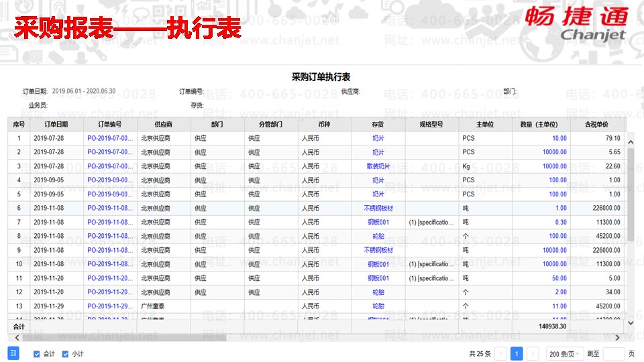
Task: Click the 共 25 条 record count text
Action: click(x=480, y=353)
